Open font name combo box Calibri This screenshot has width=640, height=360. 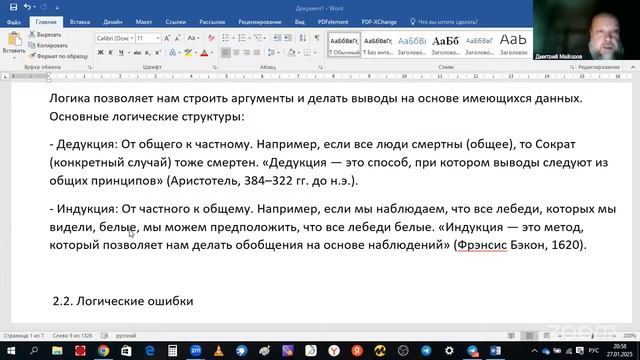tap(115, 38)
